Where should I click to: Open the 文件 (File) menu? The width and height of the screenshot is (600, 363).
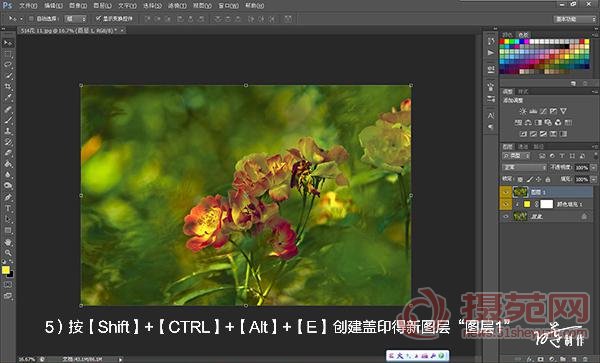coord(28,6)
